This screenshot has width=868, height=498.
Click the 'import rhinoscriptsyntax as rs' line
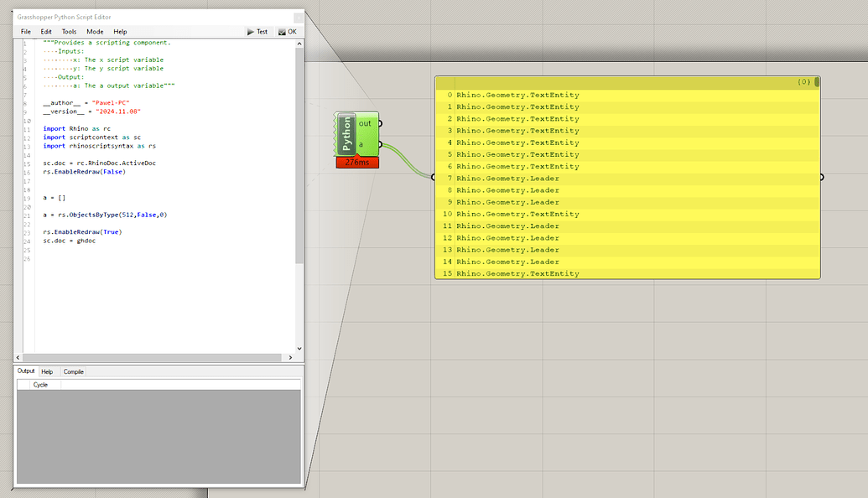coord(100,146)
